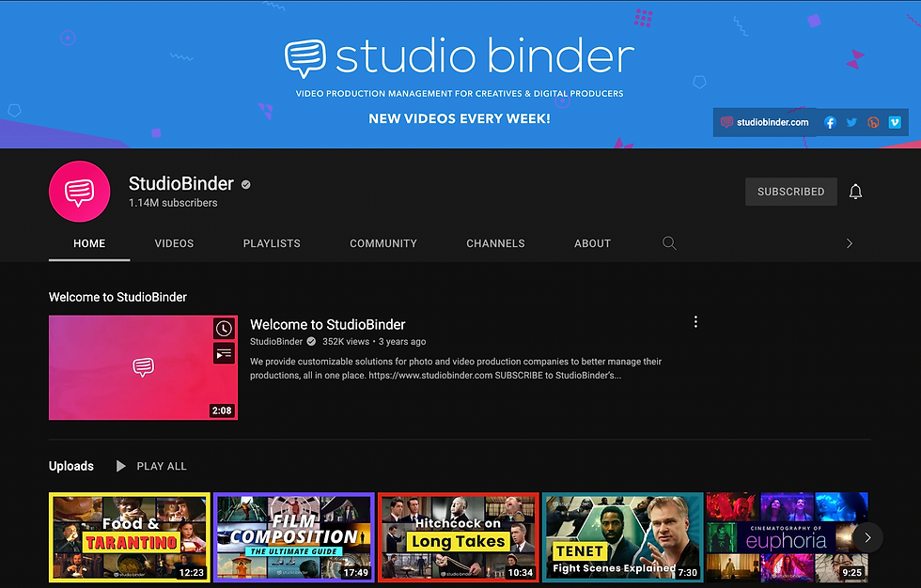Add trailer to Watch Later clock icon
The height and width of the screenshot is (588, 921).
224,329
